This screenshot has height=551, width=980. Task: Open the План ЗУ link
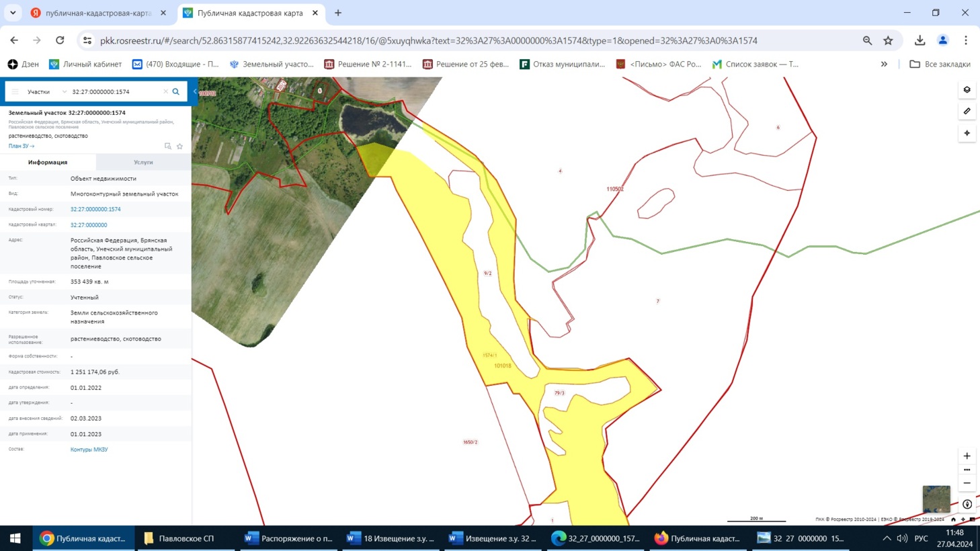coord(21,146)
